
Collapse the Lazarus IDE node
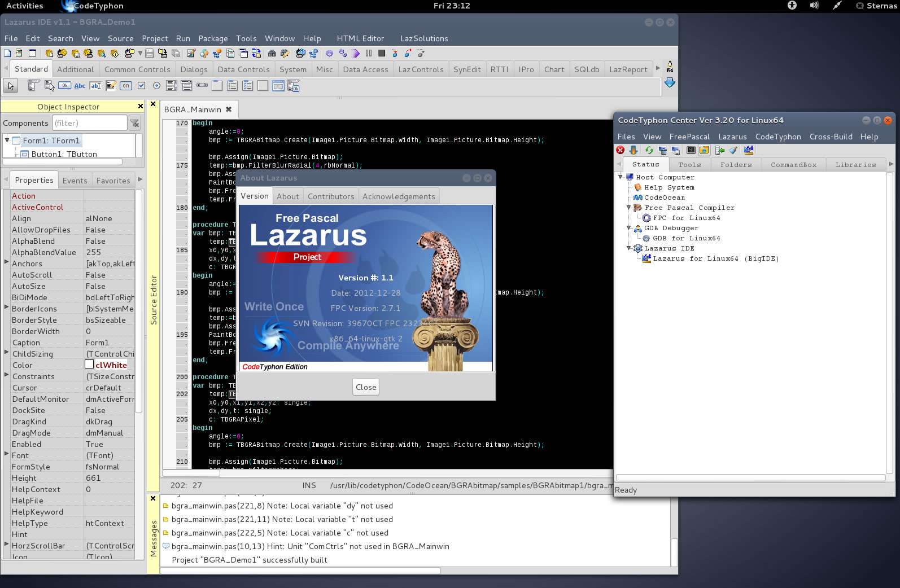pos(629,248)
